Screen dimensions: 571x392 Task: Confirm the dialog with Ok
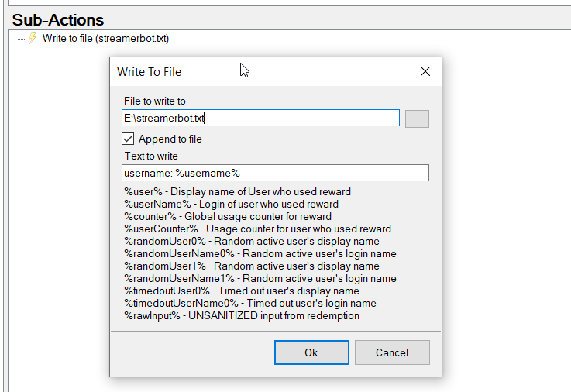[x=311, y=352]
